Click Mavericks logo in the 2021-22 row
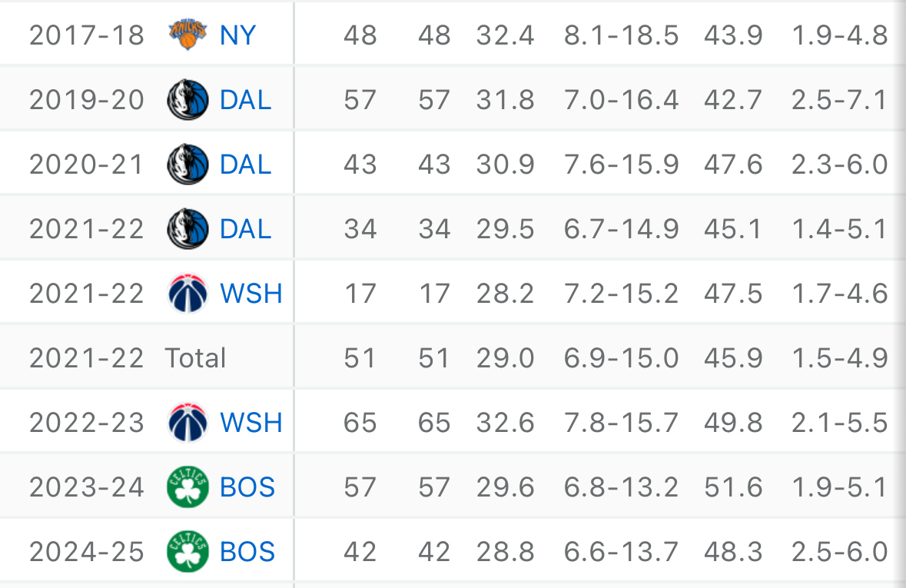906x588 pixels. tap(188, 229)
